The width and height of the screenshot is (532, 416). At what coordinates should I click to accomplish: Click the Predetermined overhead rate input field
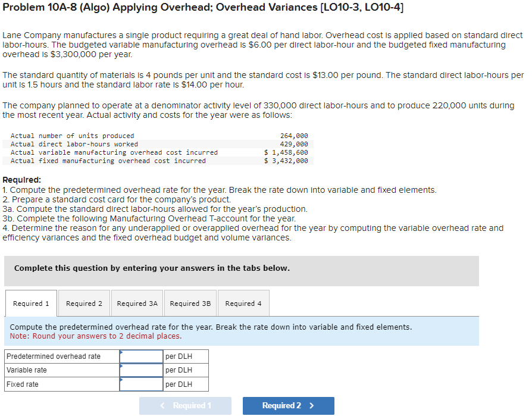(x=140, y=355)
